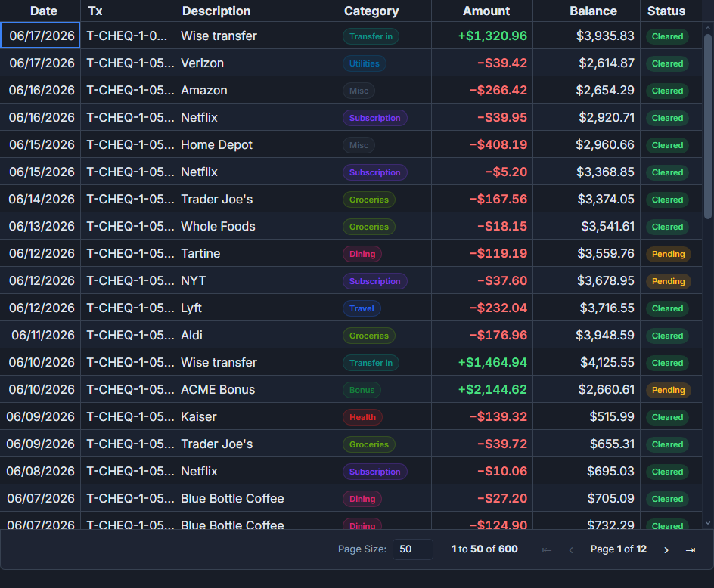714x588 pixels.
Task: Jump to the last page arrow
Action: (691, 549)
